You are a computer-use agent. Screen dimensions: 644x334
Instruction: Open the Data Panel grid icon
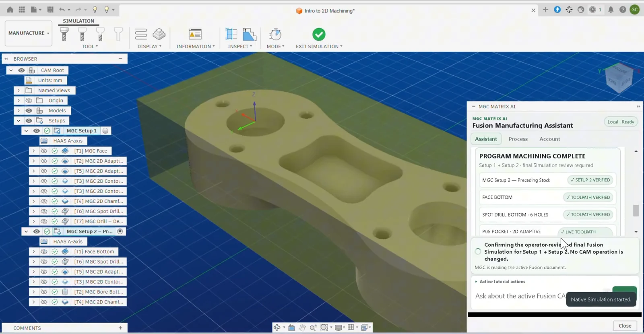pos(22,10)
